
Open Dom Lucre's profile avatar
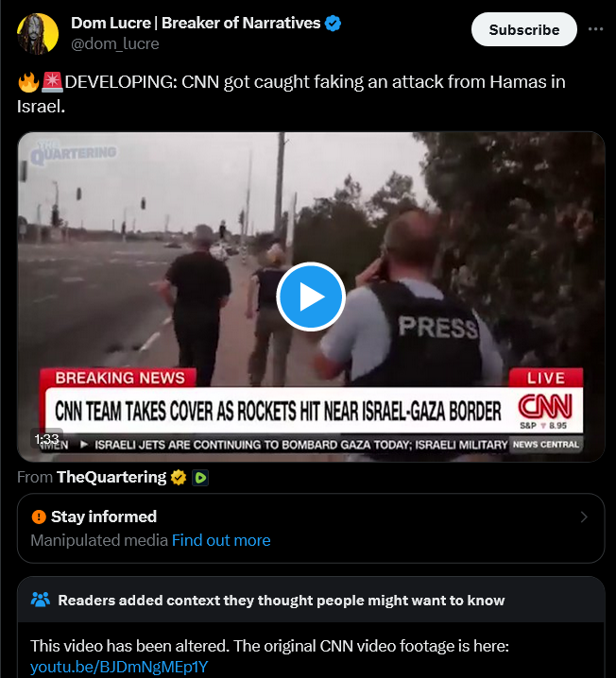(x=38, y=33)
